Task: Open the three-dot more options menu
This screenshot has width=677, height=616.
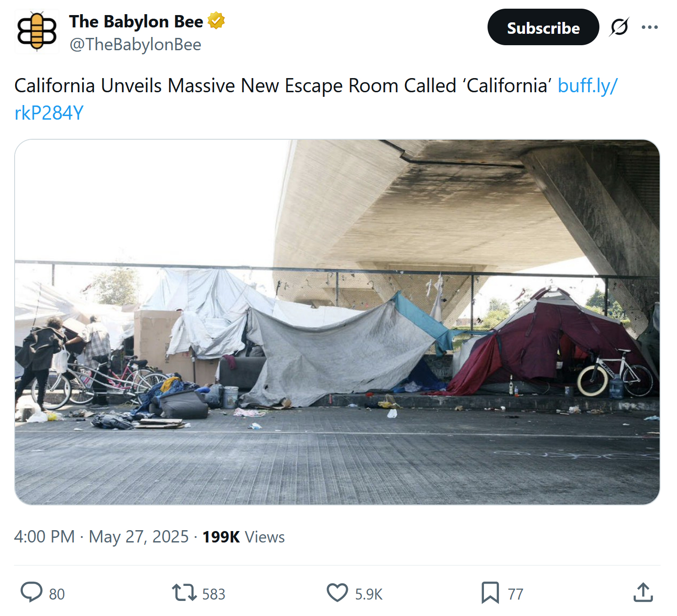Action: 649,27
